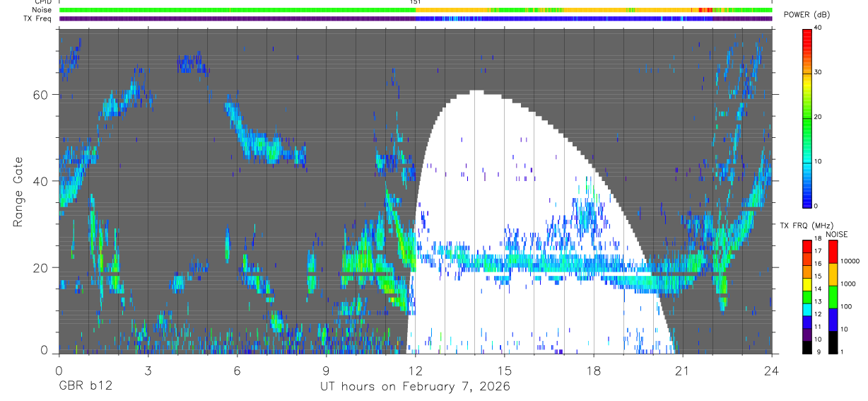
Task: Click the 100 label in NOISE legend
Action: [x=846, y=306]
